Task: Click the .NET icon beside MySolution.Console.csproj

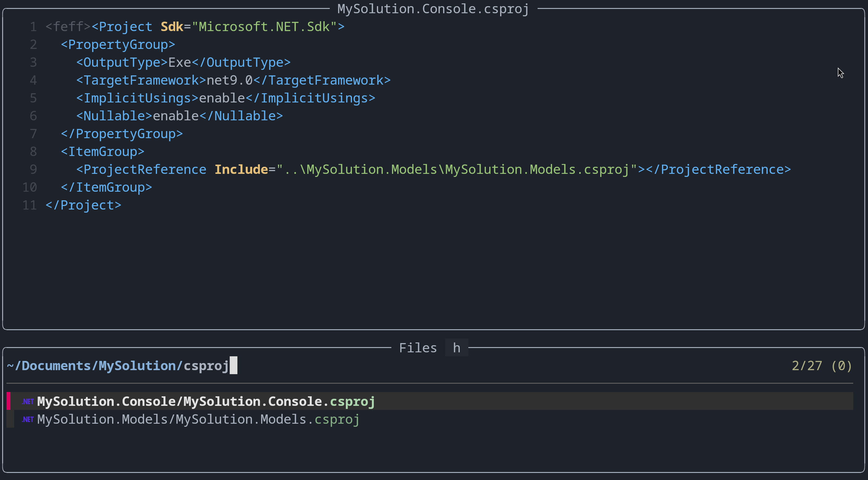Action: [28, 401]
